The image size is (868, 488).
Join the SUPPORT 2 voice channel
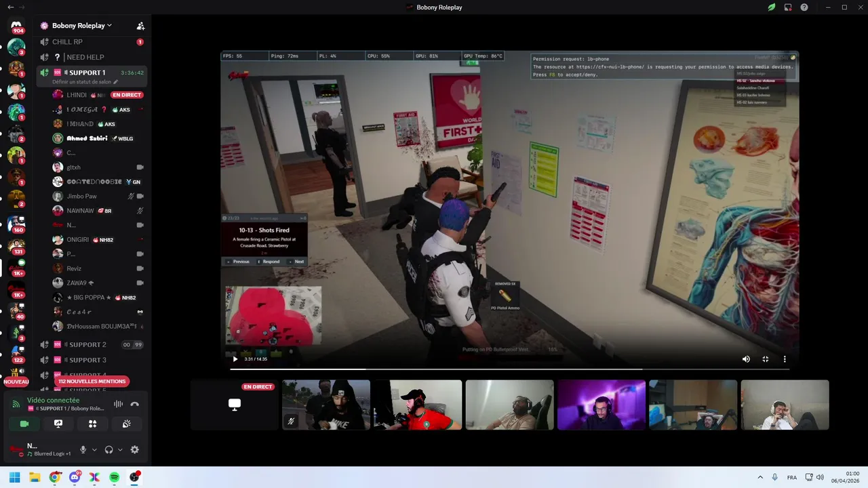pyautogui.click(x=92, y=345)
